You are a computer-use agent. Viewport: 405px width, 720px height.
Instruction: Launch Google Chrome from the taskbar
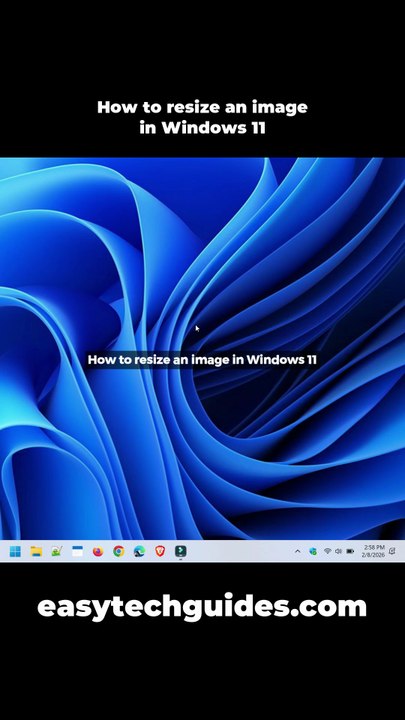click(118, 551)
